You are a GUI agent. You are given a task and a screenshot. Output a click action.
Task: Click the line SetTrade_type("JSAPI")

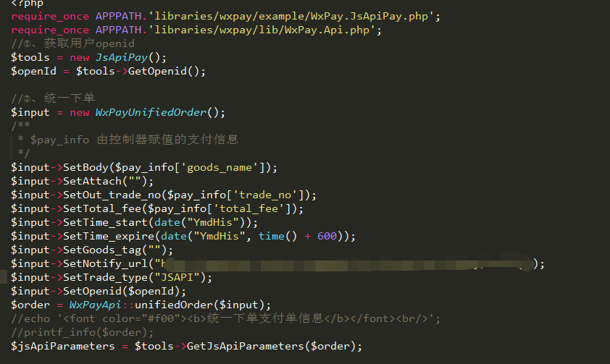pyautogui.click(x=112, y=277)
